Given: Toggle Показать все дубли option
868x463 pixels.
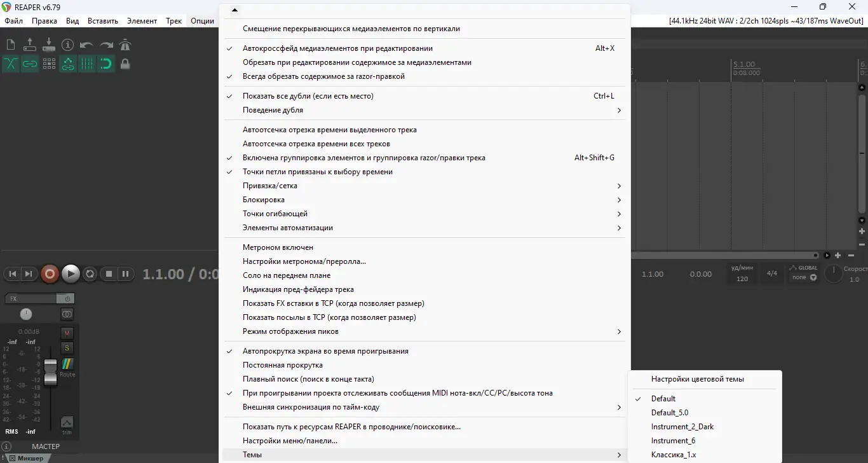Looking at the screenshot, I should click(x=424, y=96).
